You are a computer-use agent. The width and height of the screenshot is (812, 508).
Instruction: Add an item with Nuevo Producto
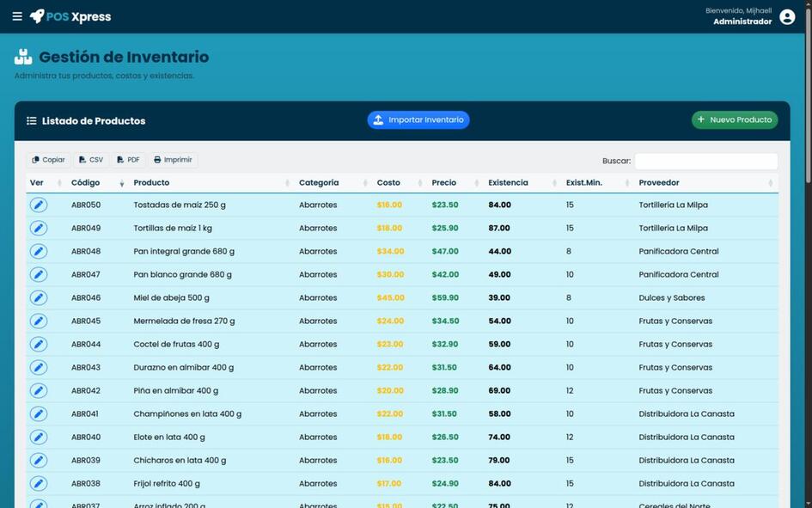tap(735, 120)
